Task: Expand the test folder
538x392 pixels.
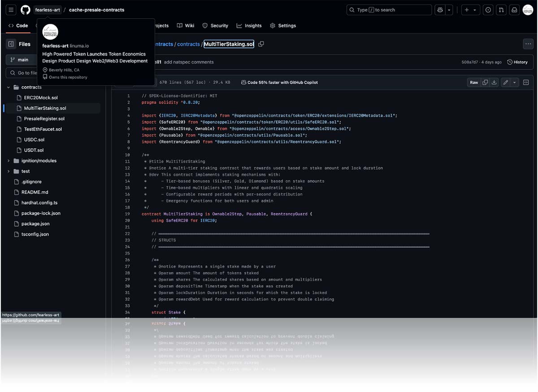Action: pyautogui.click(x=9, y=171)
